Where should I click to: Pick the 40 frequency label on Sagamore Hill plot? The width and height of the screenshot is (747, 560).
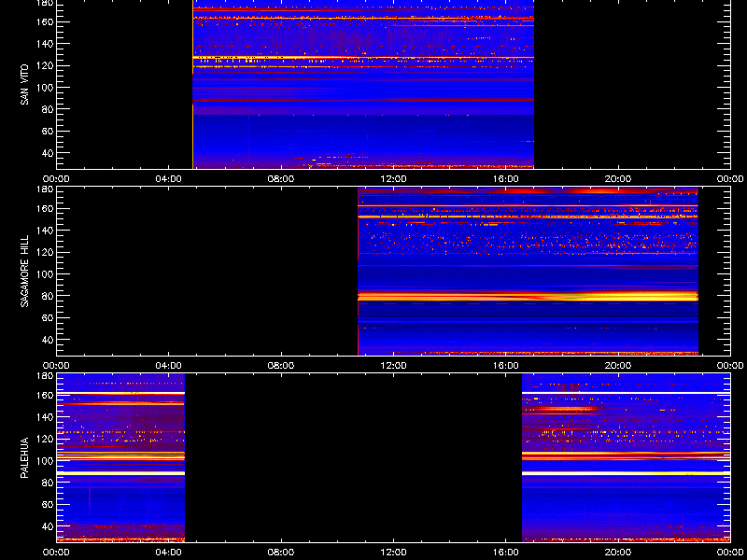47,340
